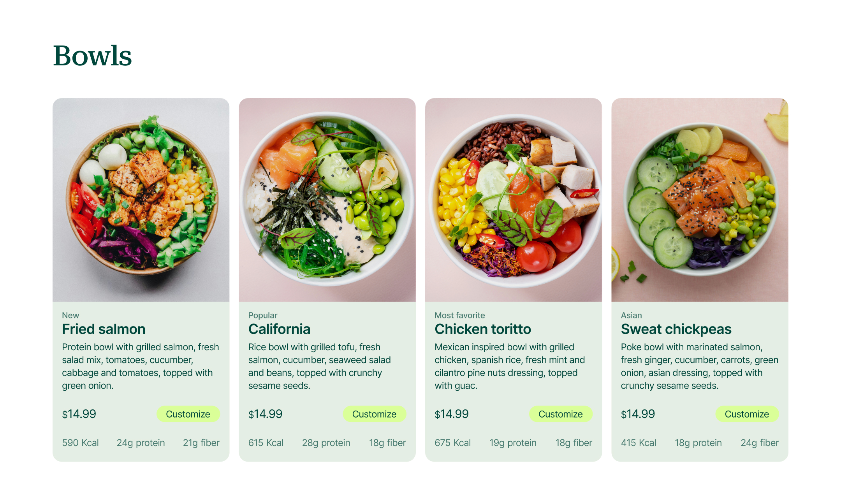Screen dimensions: 841x504
Task: Click the California bowl $14.99 price
Action: [265, 414]
